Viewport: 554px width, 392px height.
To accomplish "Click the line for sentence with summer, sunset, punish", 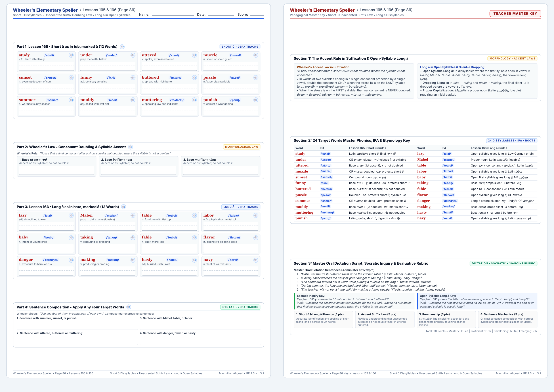I will (x=77, y=325).
